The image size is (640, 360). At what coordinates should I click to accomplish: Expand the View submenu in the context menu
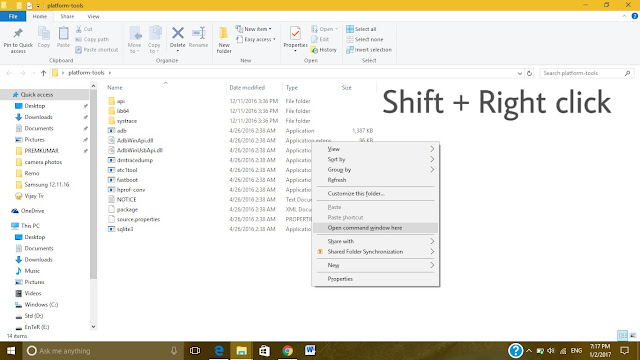pyautogui.click(x=432, y=149)
